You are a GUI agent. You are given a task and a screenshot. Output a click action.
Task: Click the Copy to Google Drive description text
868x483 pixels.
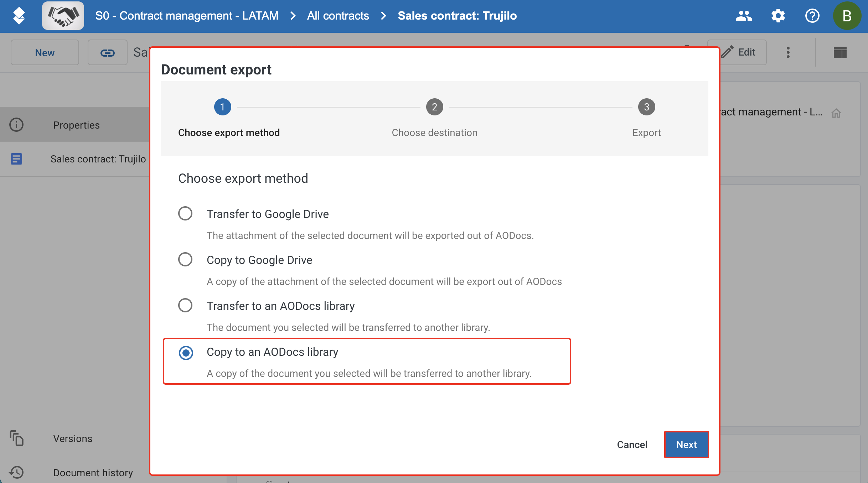pyautogui.click(x=384, y=281)
